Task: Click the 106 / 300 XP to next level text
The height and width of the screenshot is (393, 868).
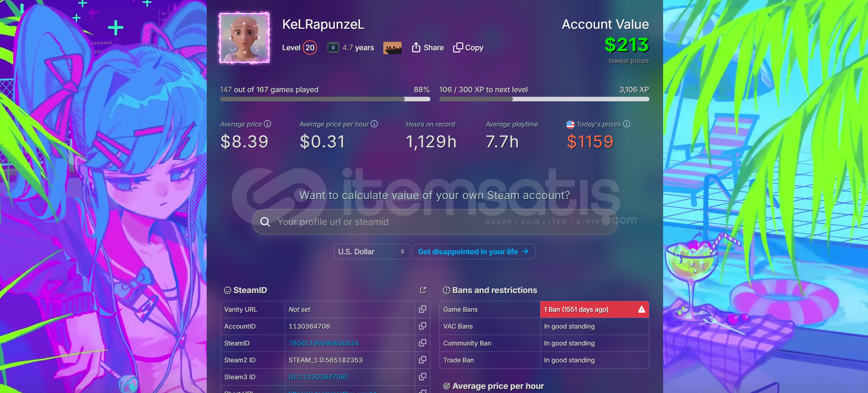Action: click(483, 90)
